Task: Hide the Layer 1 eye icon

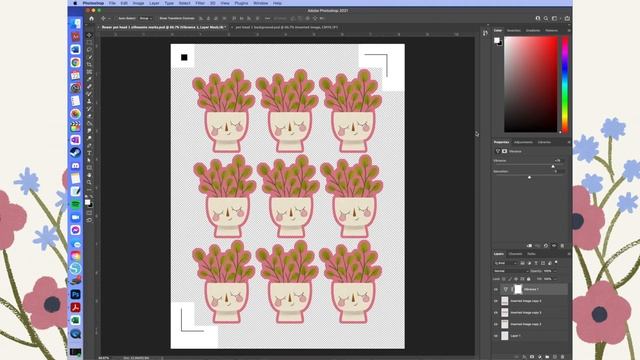Action: pyautogui.click(x=496, y=336)
